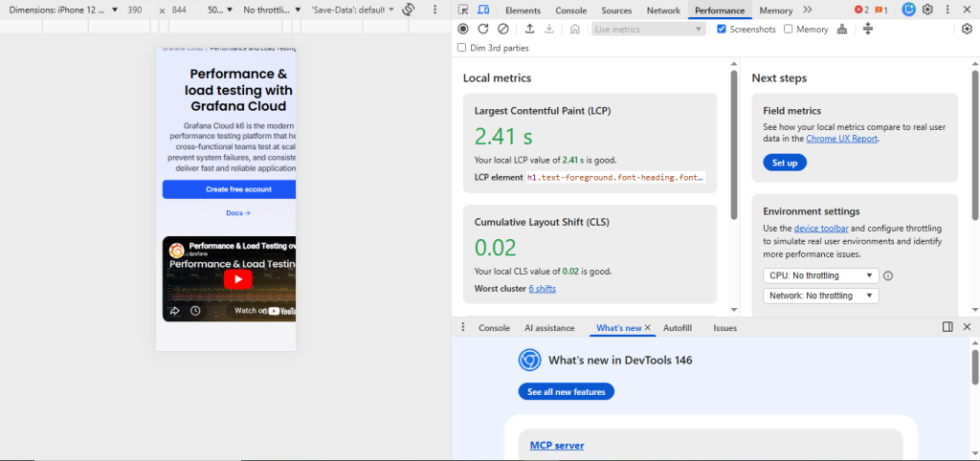Click the Set up field metrics button

785,163
